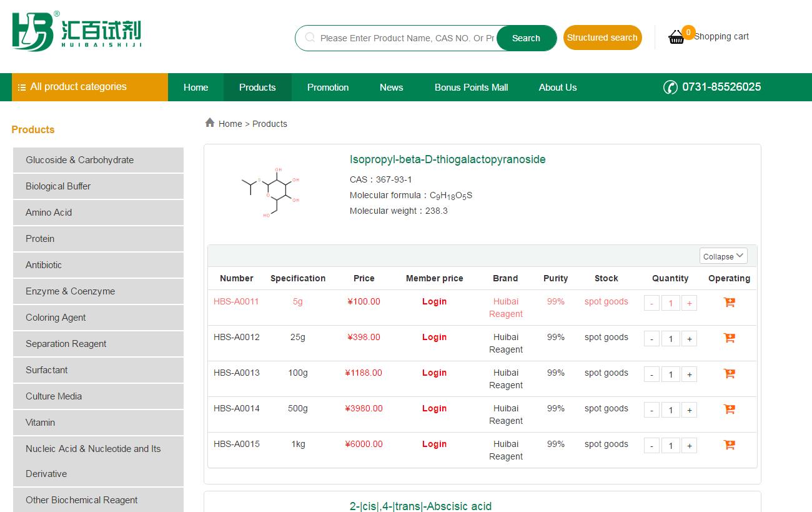Click add-to-cart icon for HBS-A0013 100g
This screenshot has height=512, width=812.
coord(729,374)
